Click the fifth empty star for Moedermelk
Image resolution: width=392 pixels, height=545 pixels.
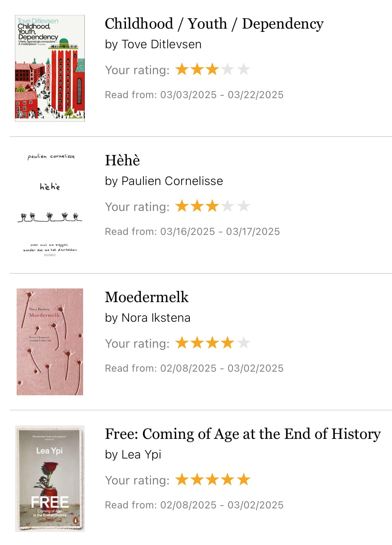click(244, 343)
